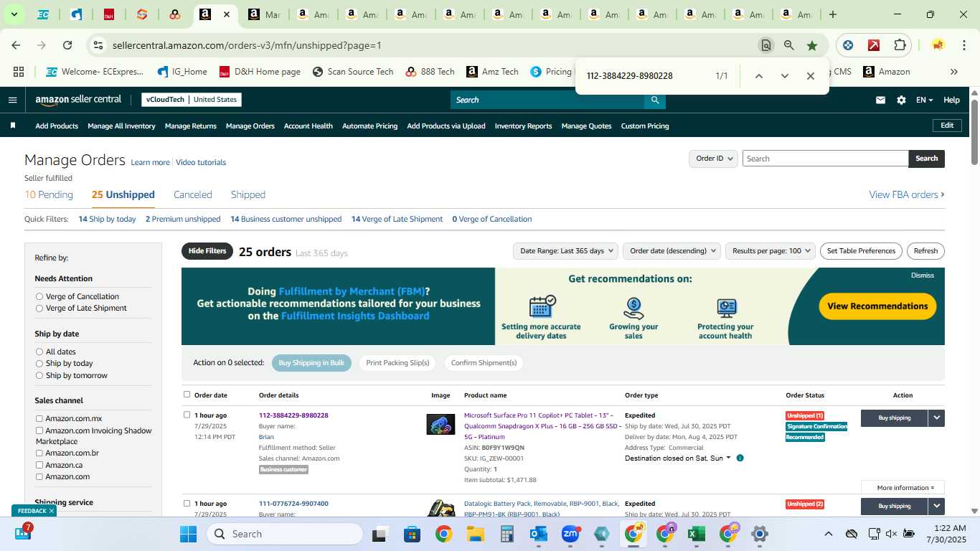This screenshot has width=980, height=551.
Task: Go to previous find result
Action: (758, 76)
